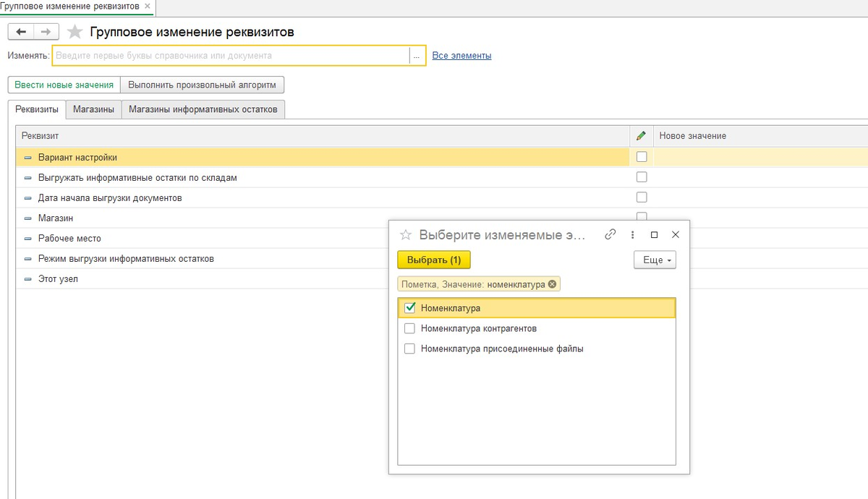
Task: Close the Выберите изменяемые dialog
Action: [x=676, y=235]
